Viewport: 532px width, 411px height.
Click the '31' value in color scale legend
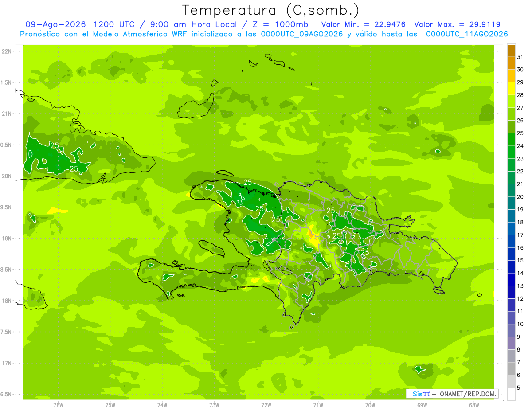[x=520, y=57]
